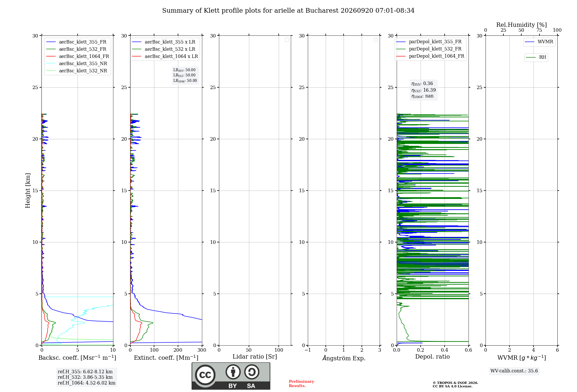Click the LR1064: 50.00 annotation

click(185, 81)
